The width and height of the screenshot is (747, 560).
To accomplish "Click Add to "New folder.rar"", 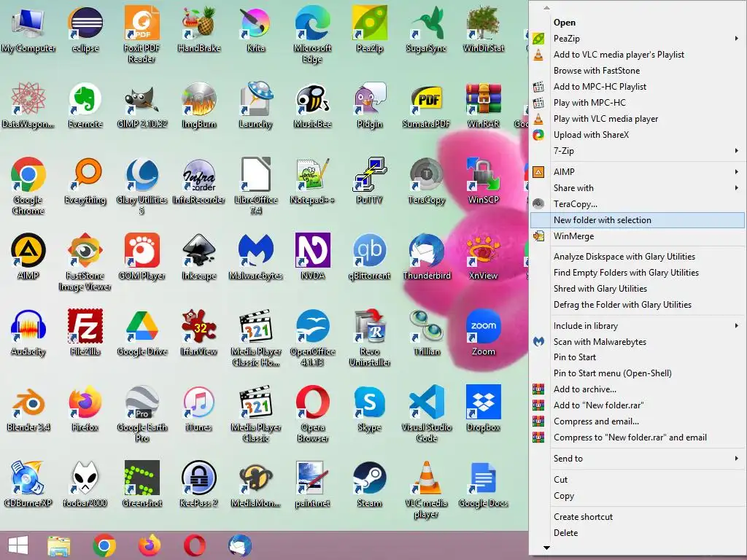I will [638, 405].
